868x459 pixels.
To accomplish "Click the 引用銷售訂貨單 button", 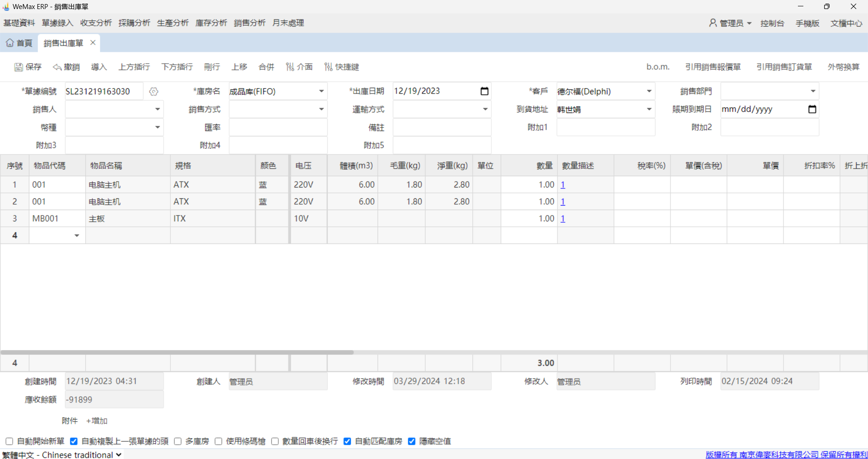I will (x=784, y=67).
